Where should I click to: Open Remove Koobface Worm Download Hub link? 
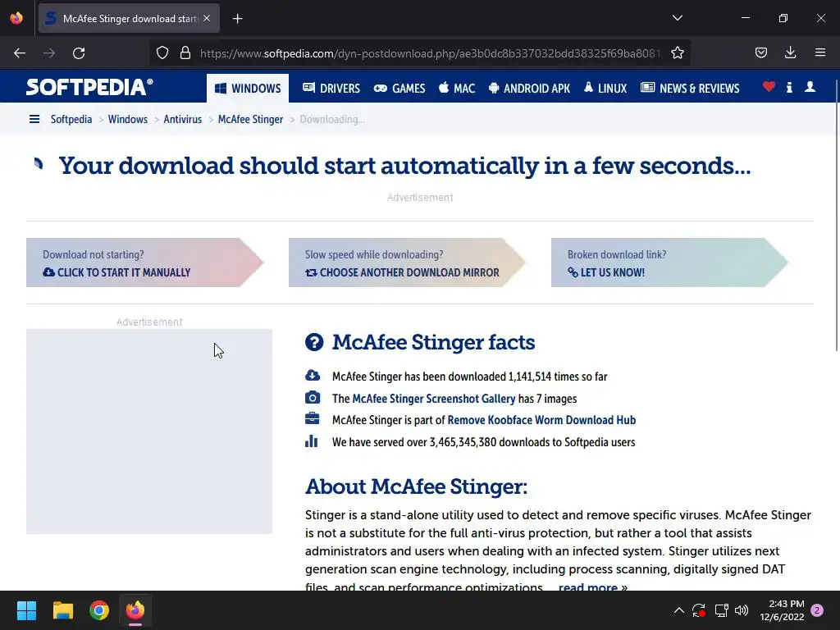tap(541, 420)
